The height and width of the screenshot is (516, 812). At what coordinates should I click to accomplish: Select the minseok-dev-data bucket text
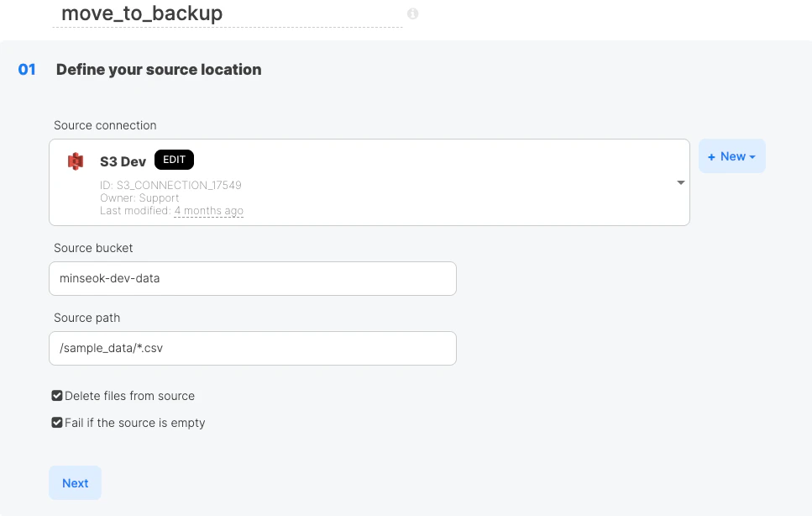109,278
